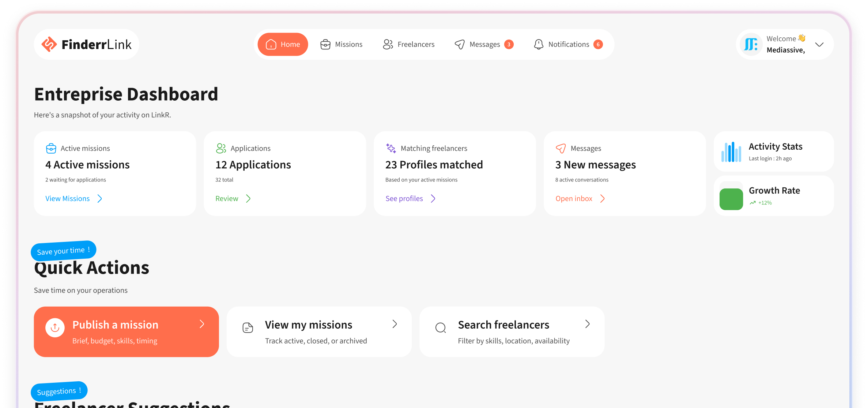The width and height of the screenshot is (868, 408).
Task: Click the Suggestions badge
Action: pos(59,391)
